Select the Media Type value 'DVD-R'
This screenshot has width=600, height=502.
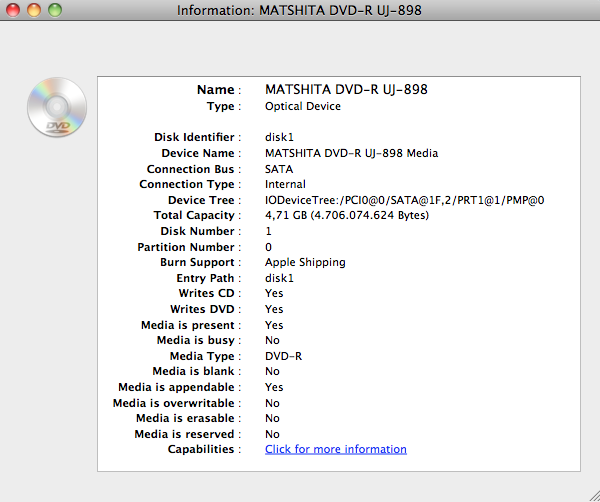[x=283, y=356]
